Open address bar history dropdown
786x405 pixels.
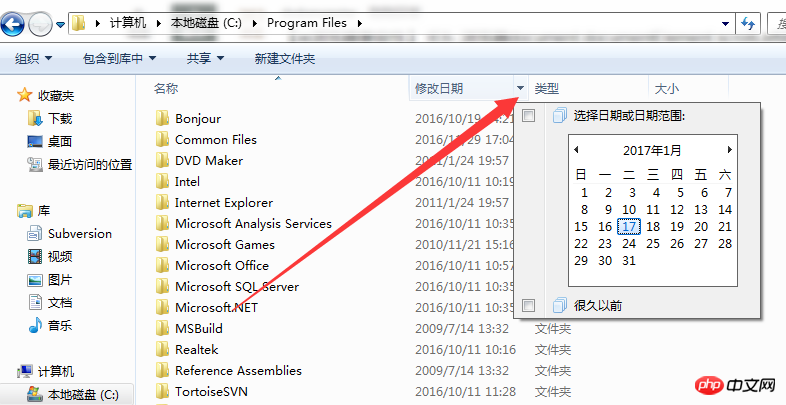pyautogui.click(x=725, y=24)
